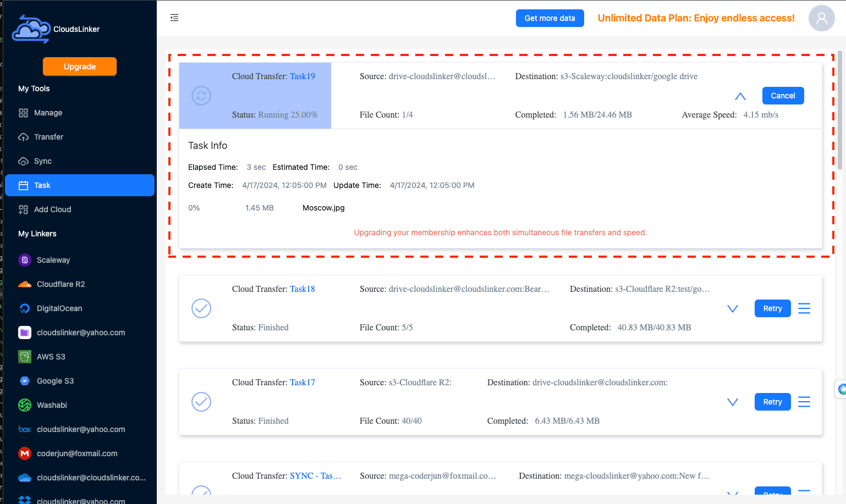846x504 pixels.
Task: Click the Unlimited Data Plan promo link
Action: 696,18
